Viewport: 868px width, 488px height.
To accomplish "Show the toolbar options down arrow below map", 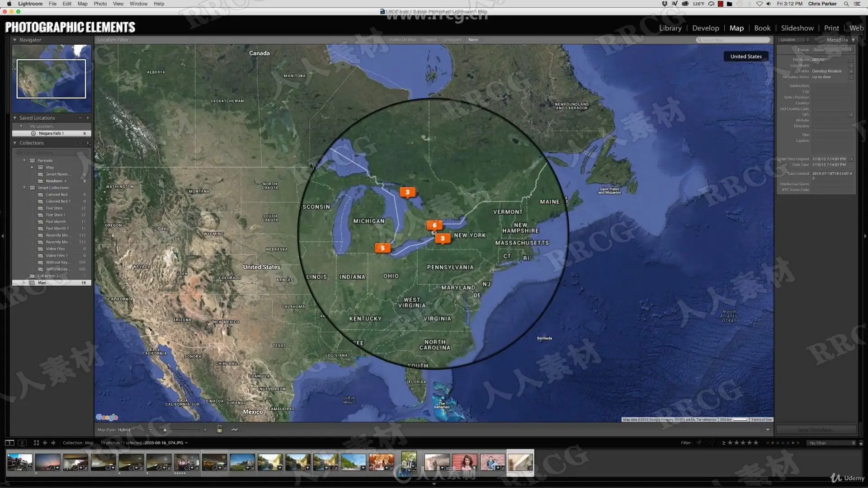I will (768, 430).
